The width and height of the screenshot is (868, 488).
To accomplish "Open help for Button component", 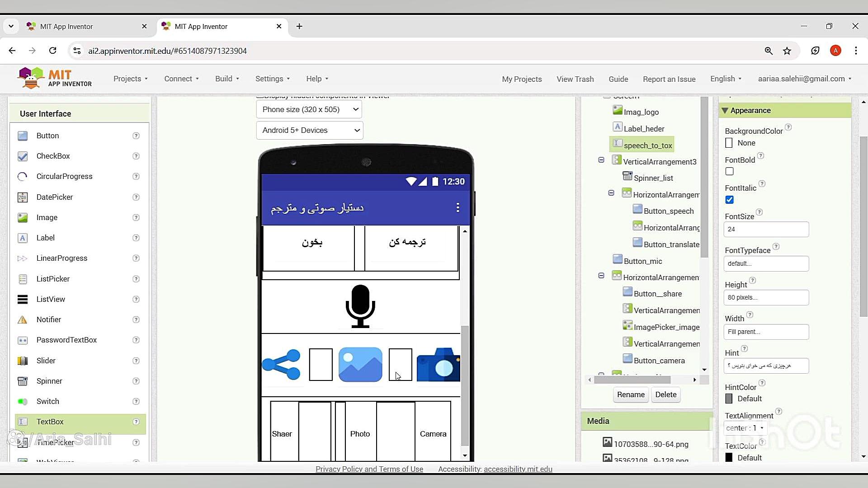I will click(136, 136).
